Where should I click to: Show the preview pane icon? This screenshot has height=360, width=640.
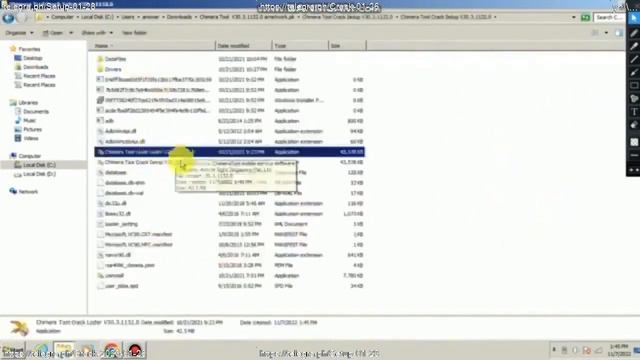click(x=619, y=33)
